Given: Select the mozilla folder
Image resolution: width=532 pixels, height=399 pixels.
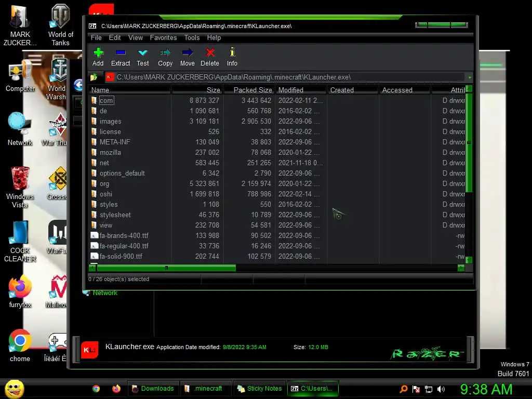Looking at the screenshot, I should (110, 152).
